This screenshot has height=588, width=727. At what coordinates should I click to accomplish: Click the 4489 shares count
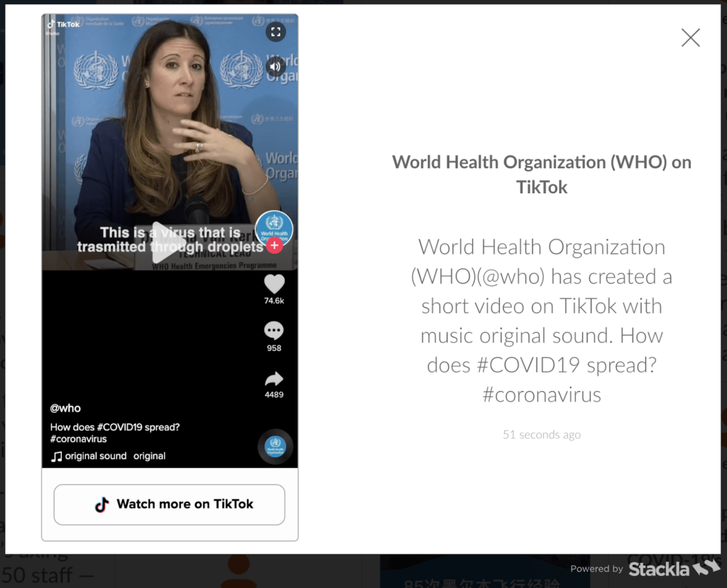tap(274, 395)
